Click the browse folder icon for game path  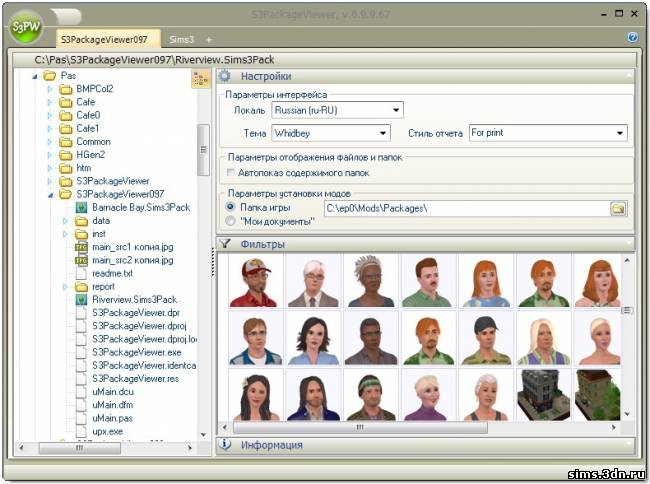pyautogui.click(x=618, y=208)
